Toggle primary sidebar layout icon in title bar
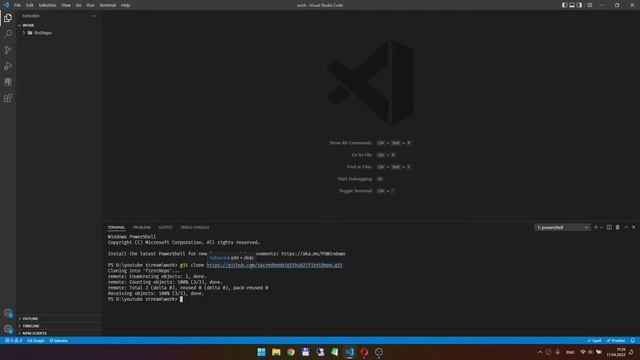Screen dimensions: 640x360 tap(564, 5)
